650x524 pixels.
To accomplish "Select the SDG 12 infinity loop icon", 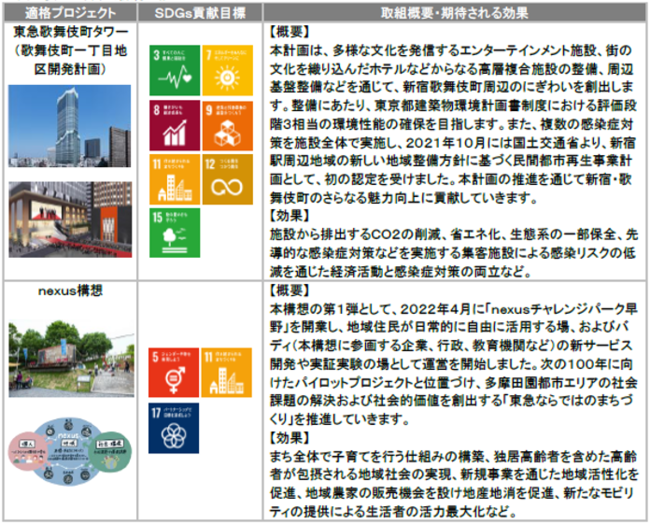I will (230, 179).
